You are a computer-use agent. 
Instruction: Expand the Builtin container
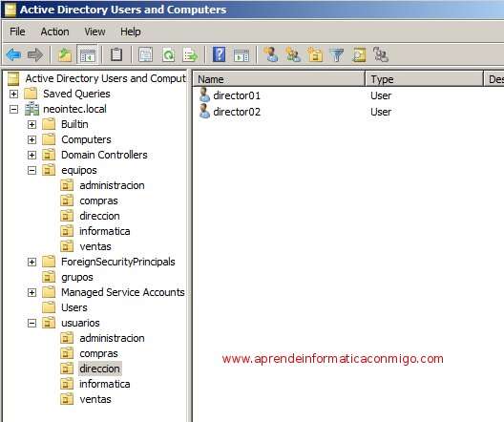tap(31, 124)
